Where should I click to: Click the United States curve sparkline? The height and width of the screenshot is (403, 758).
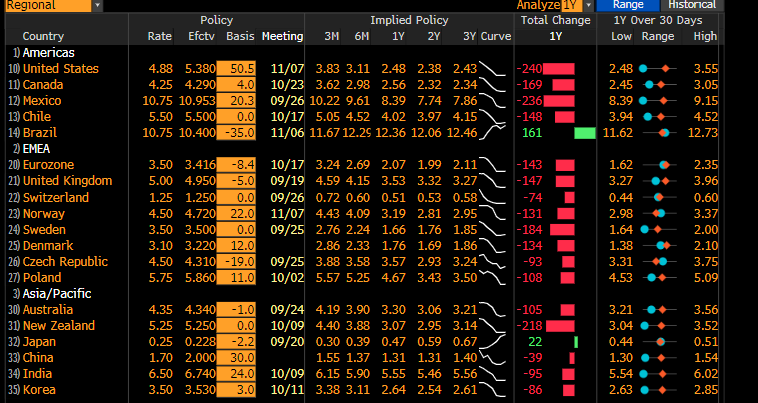(492, 69)
